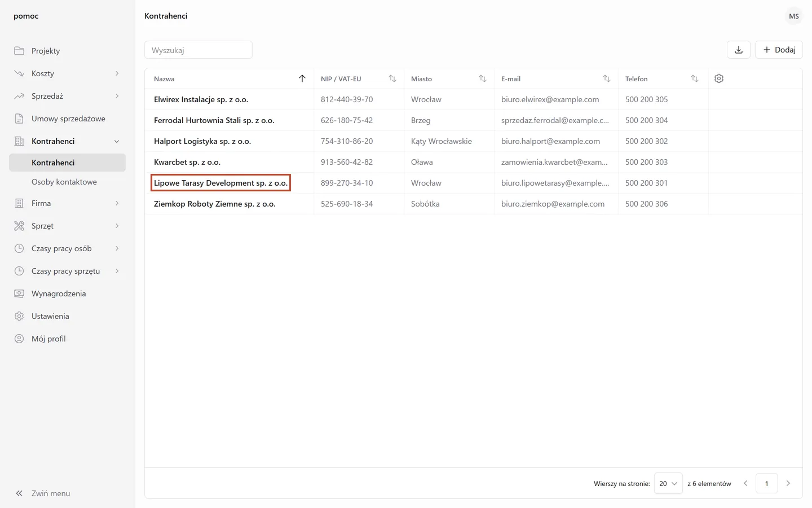This screenshot has width=812, height=508.
Task: Expand the Czasy pracy osób chevron
Action: (x=117, y=248)
